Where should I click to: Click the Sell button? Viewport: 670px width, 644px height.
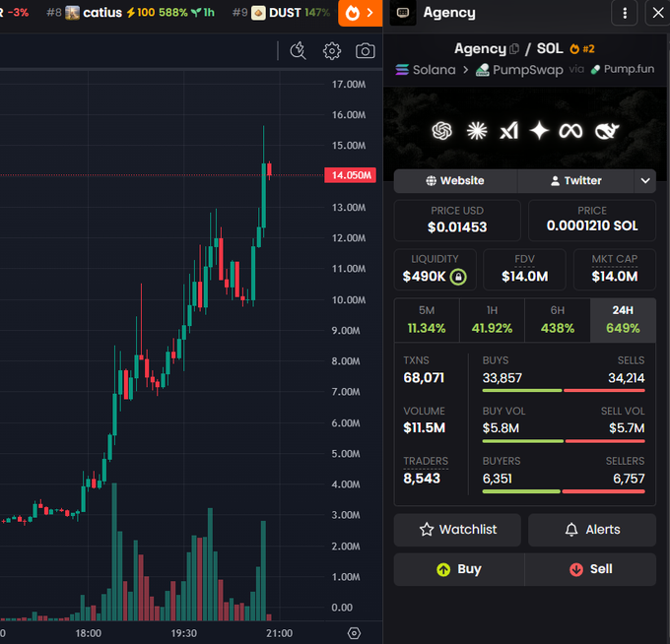point(590,569)
